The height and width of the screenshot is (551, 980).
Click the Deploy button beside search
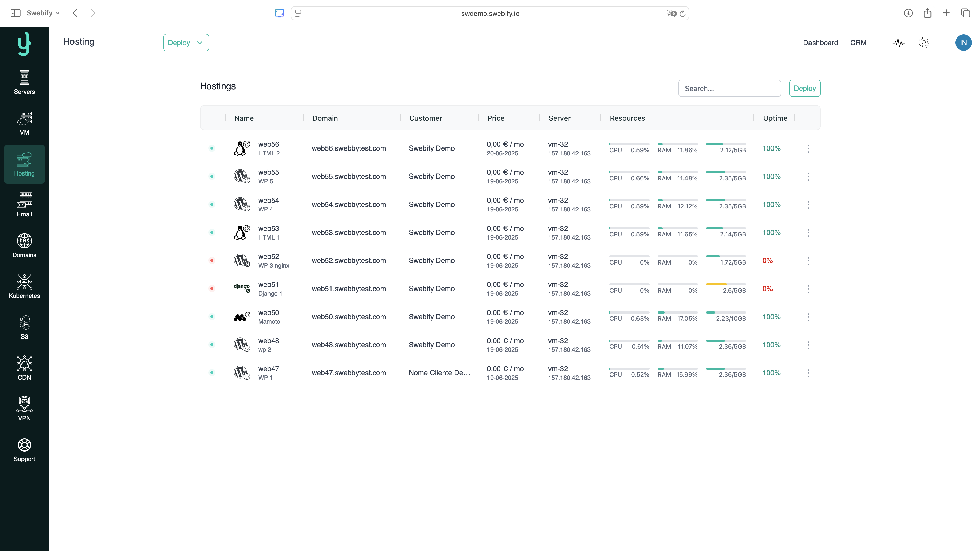(805, 88)
